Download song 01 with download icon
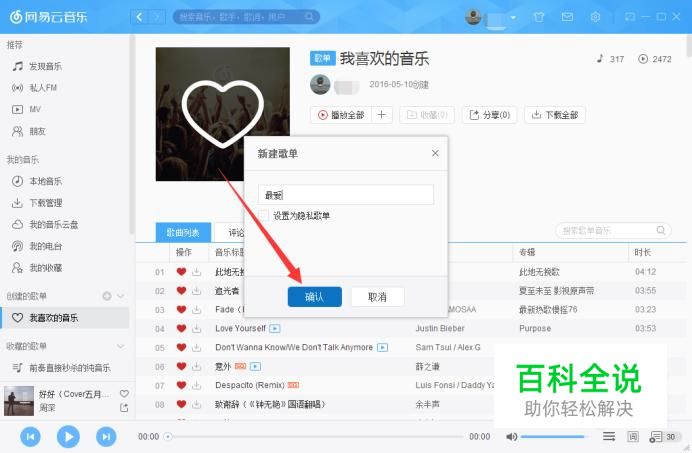692x453 pixels. click(197, 272)
